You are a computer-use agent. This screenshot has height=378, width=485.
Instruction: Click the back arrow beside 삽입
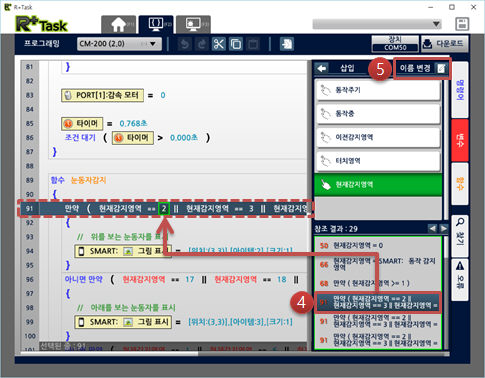[322, 68]
